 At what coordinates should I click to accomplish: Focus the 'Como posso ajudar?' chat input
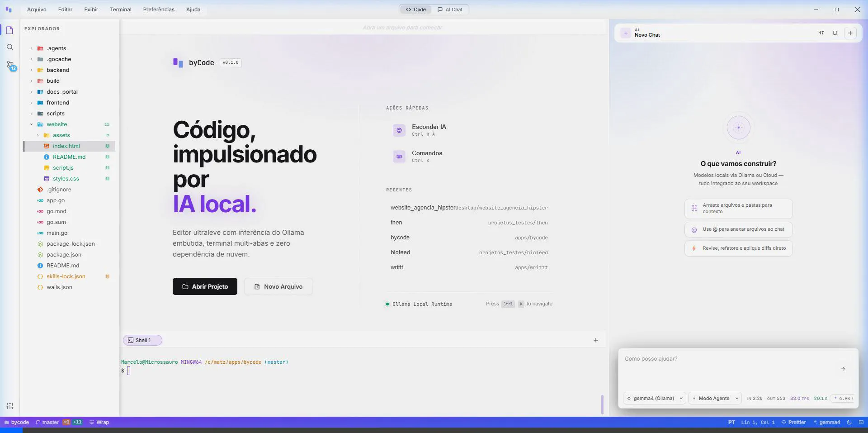pyautogui.click(x=729, y=366)
